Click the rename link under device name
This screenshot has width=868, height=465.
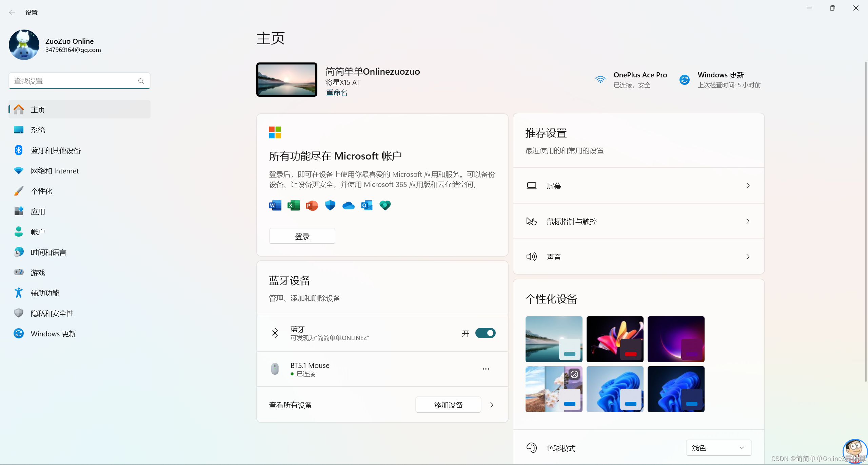coord(336,93)
